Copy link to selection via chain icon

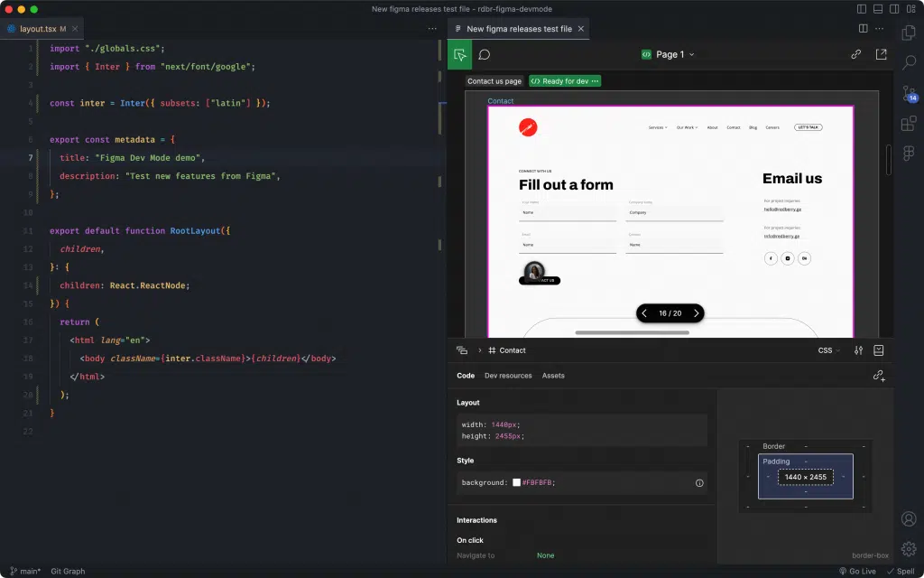click(x=855, y=54)
